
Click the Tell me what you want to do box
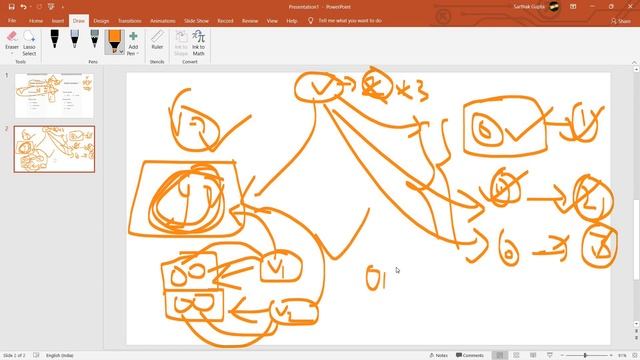pos(350,20)
